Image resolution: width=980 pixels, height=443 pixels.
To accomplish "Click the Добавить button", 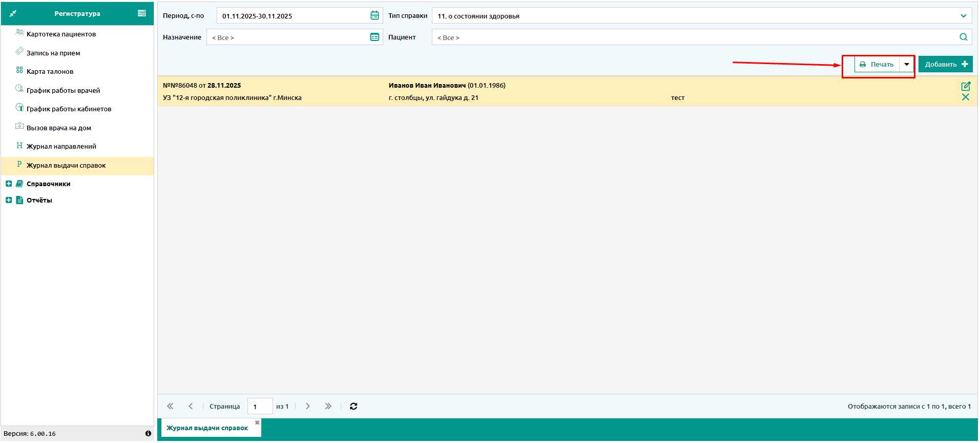I will pos(945,65).
